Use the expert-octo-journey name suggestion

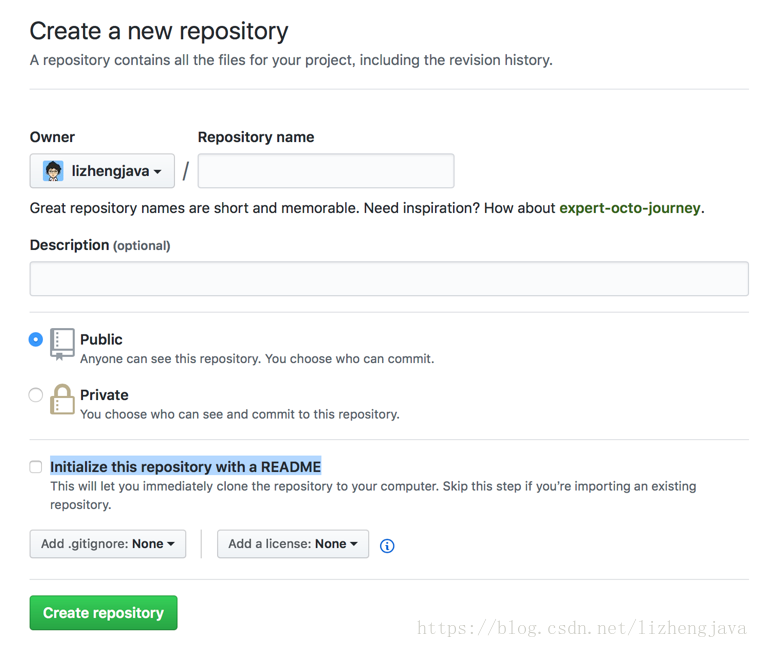[x=630, y=208]
